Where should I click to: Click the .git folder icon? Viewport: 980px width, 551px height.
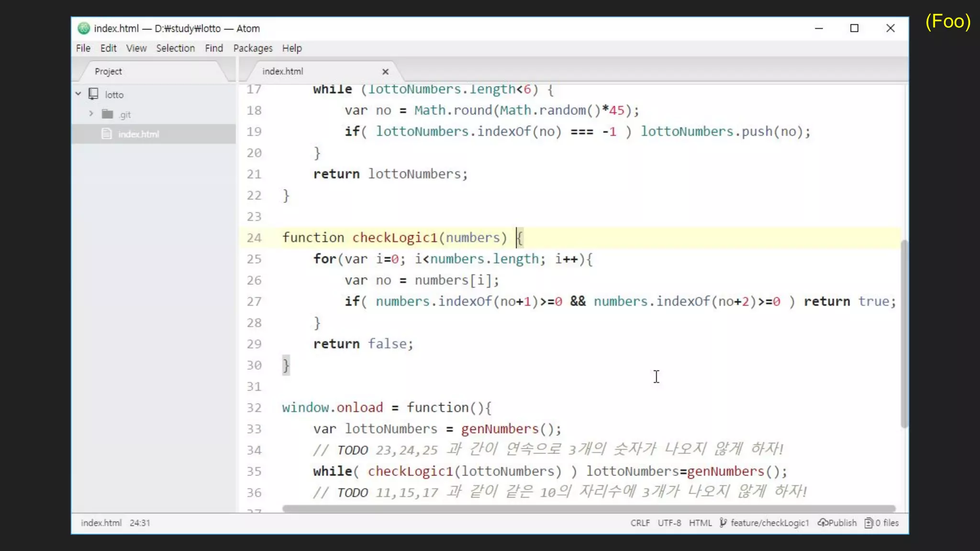[x=107, y=114]
